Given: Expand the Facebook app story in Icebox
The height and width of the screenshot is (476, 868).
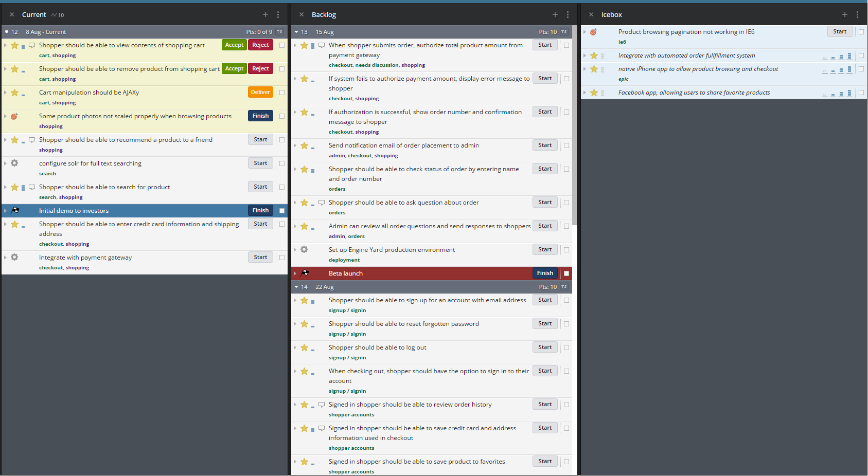Looking at the screenshot, I should pyautogui.click(x=584, y=93).
